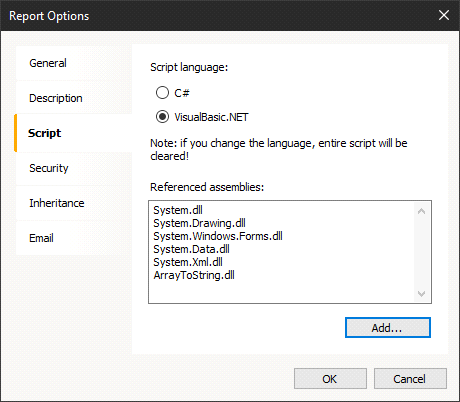Switch to the Email tab
Screen dimensions: 460x402
pyautogui.click(x=74, y=238)
